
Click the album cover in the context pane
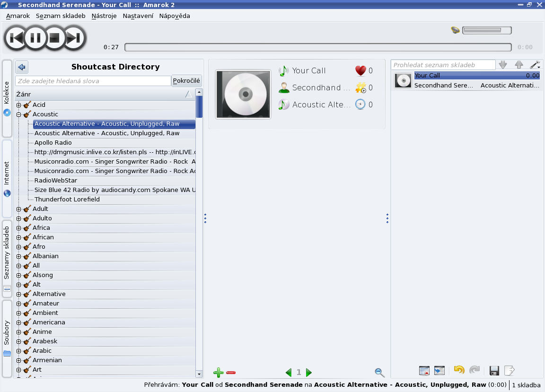pyautogui.click(x=243, y=94)
